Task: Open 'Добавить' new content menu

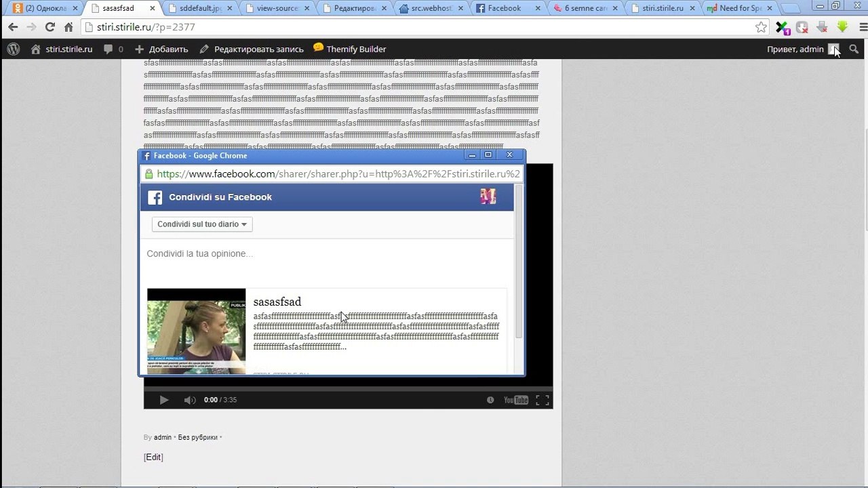Action: coord(161,49)
